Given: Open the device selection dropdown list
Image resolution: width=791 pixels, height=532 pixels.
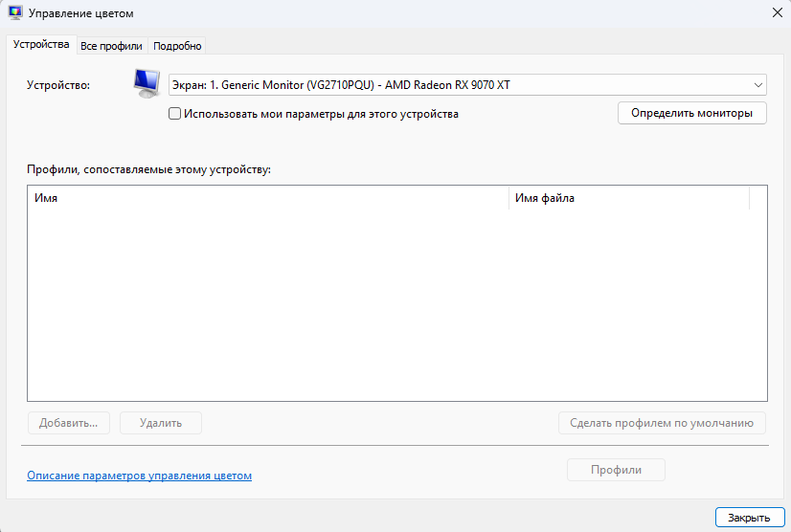Looking at the screenshot, I should pyautogui.click(x=467, y=85).
